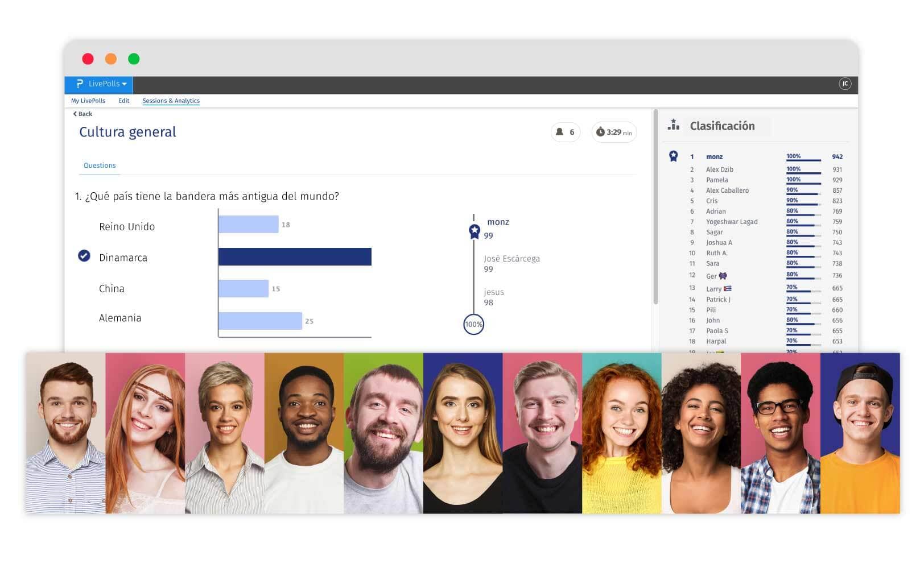Click the checkmark beside Dinamarca

pos(84,256)
